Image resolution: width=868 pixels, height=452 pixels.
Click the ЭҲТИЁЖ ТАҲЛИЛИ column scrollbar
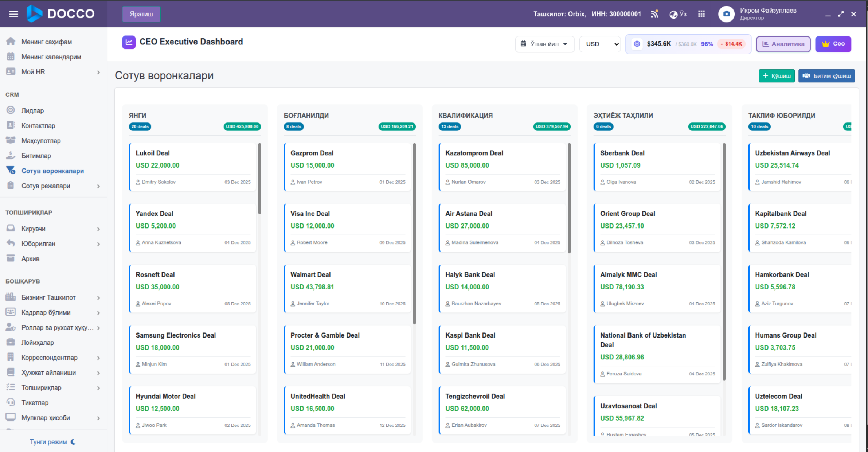724,262
